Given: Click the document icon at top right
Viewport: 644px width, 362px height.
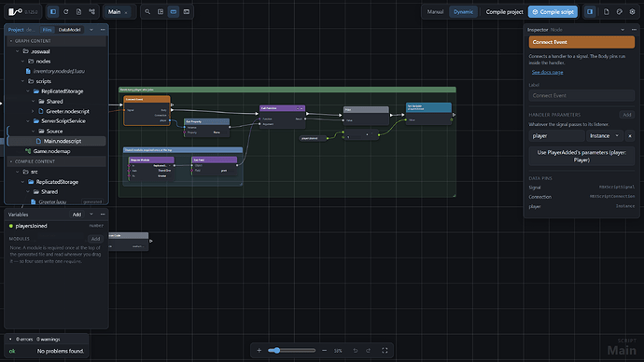Looking at the screenshot, I should tap(607, 12).
